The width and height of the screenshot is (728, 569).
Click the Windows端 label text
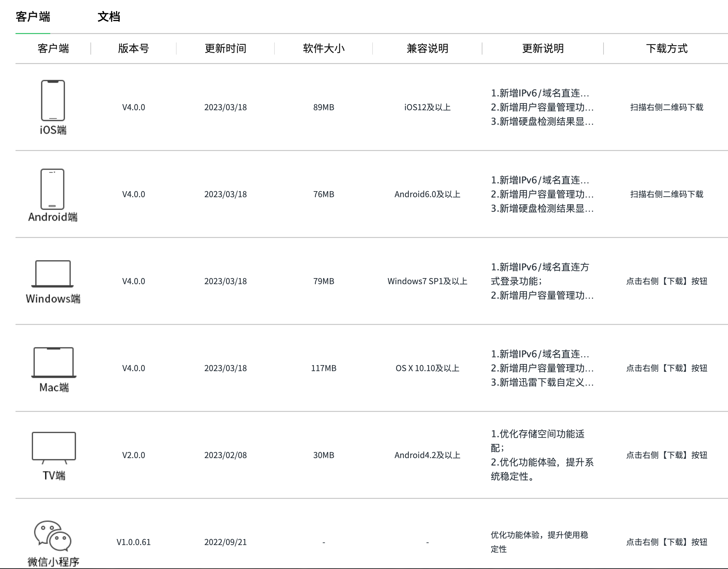click(53, 299)
